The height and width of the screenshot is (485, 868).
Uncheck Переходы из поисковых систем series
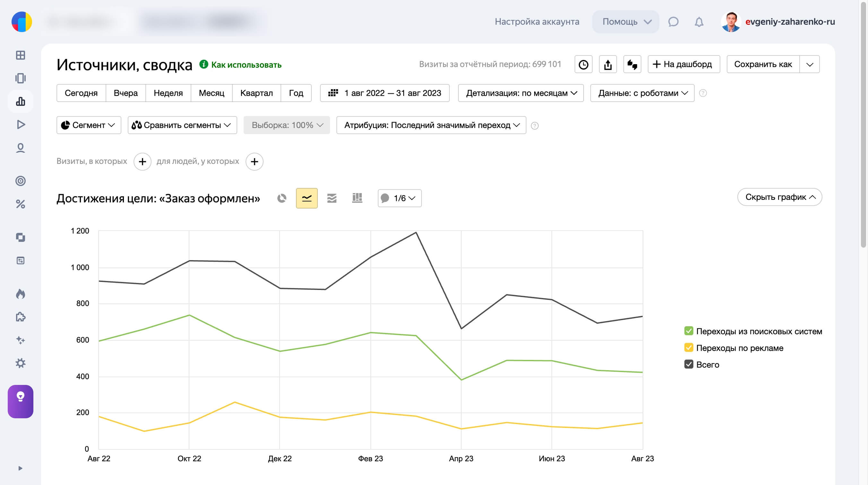(x=689, y=331)
